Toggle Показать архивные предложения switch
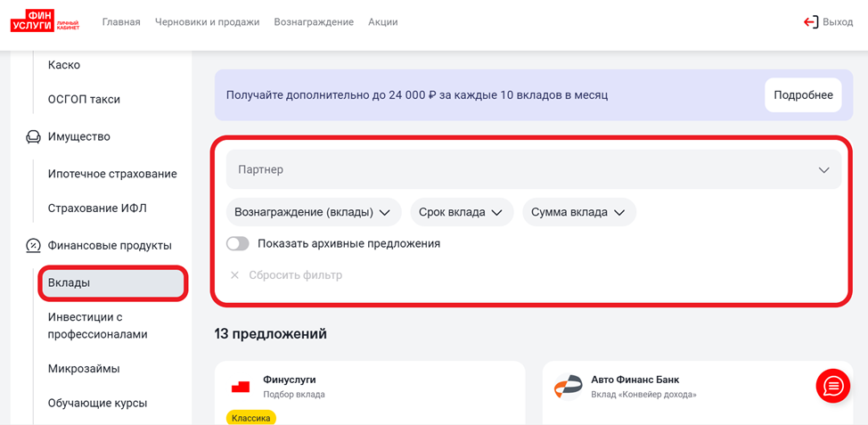Image resolution: width=868 pixels, height=425 pixels. pyautogui.click(x=237, y=243)
